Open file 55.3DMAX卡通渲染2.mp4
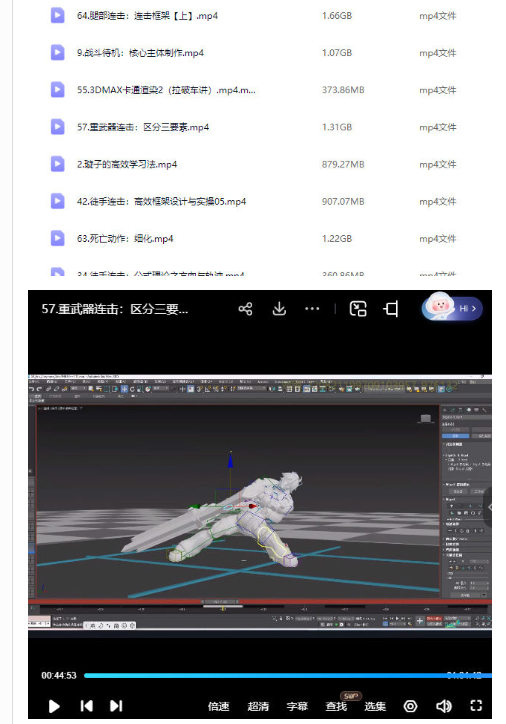 (166, 90)
